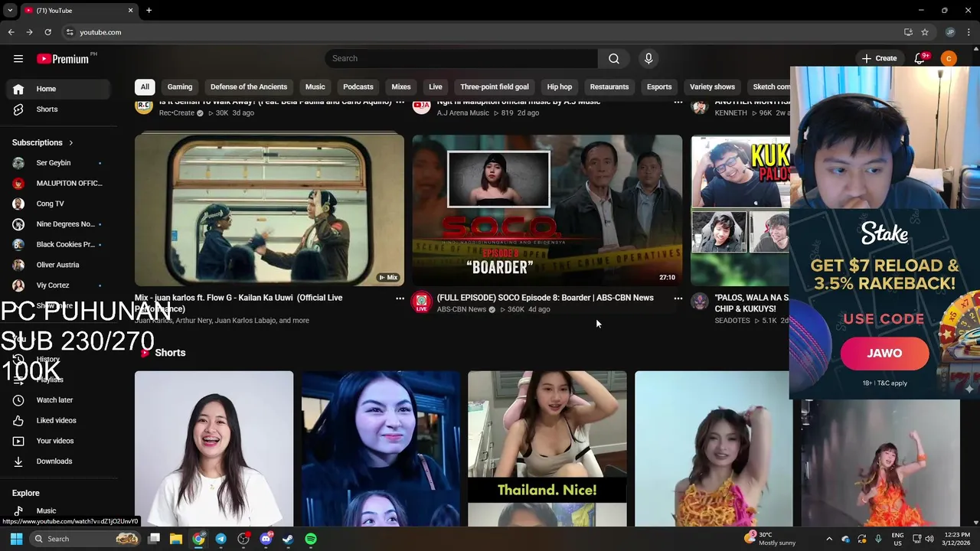Focus the YouTube search field
980x551 pixels.
pos(462,59)
